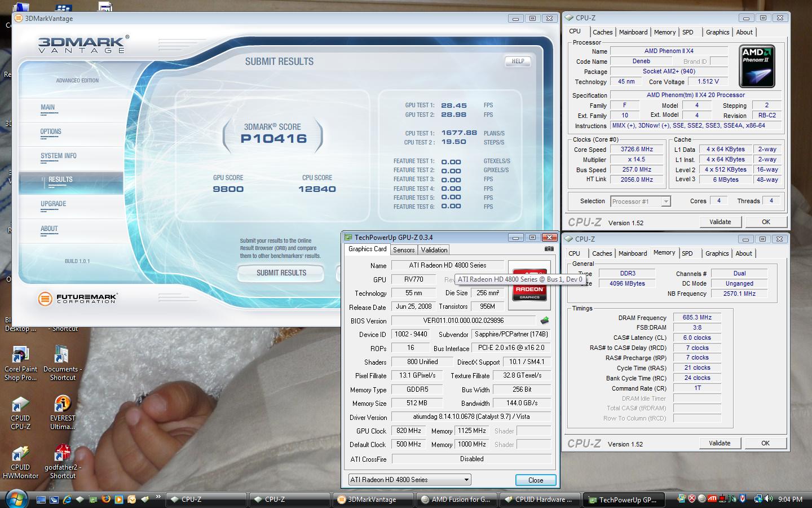Select the CPUID CPU-Z desktop icon
Screen dimensions: 812x508
pos(20,413)
